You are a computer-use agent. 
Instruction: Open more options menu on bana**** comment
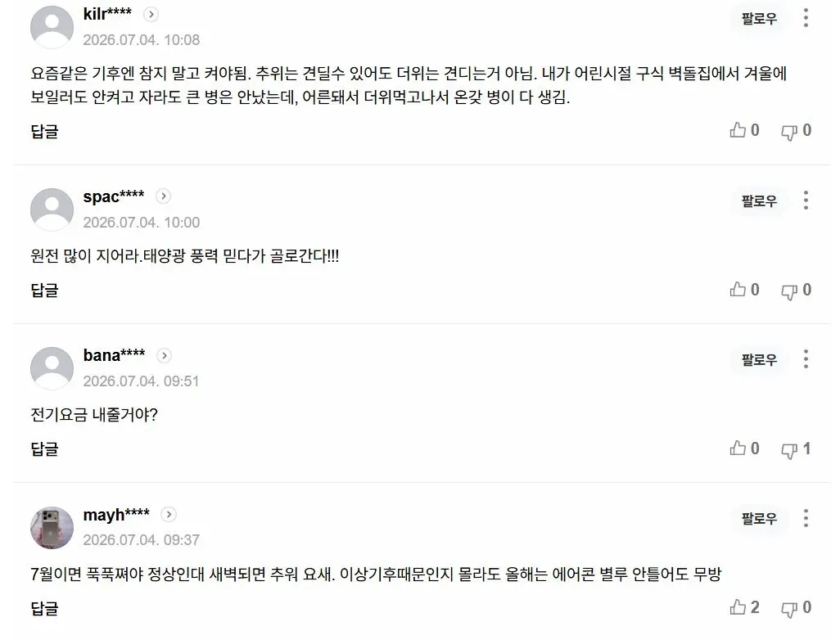pyautogui.click(x=806, y=359)
